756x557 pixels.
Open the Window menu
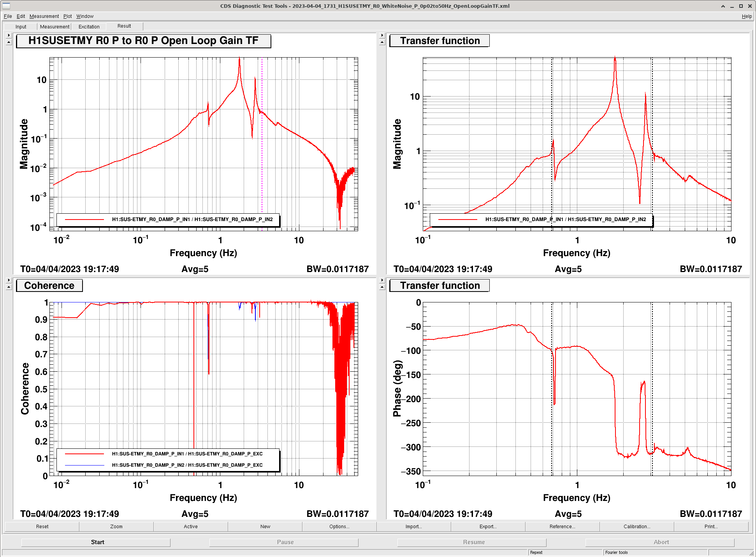pyautogui.click(x=85, y=16)
